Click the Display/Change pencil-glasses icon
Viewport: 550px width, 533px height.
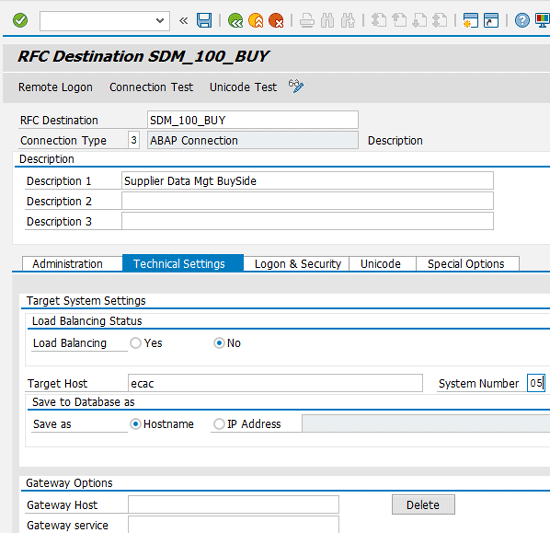[x=296, y=86]
